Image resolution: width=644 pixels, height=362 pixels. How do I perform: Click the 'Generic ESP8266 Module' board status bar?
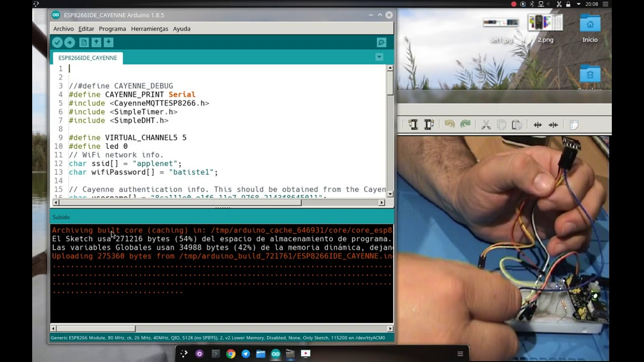tap(218, 338)
